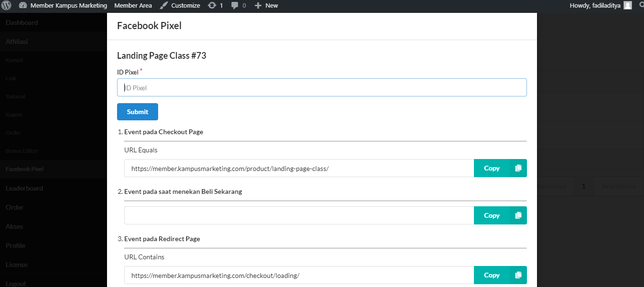Image resolution: width=644 pixels, height=287 pixels.
Task: Open Customize with the brush icon
Action: pos(180,6)
